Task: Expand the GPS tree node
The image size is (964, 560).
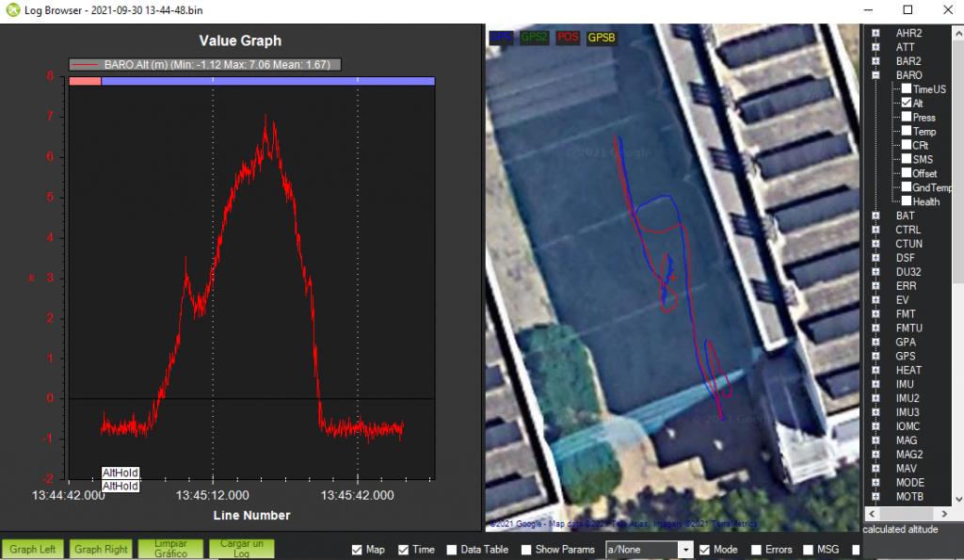Action: click(x=876, y=356)
